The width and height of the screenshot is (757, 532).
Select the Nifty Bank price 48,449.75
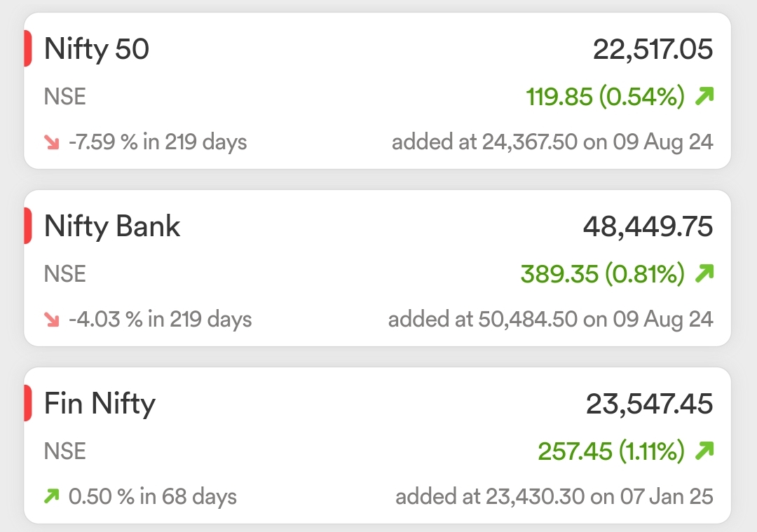pyautogui.click(x=648, y=227)
